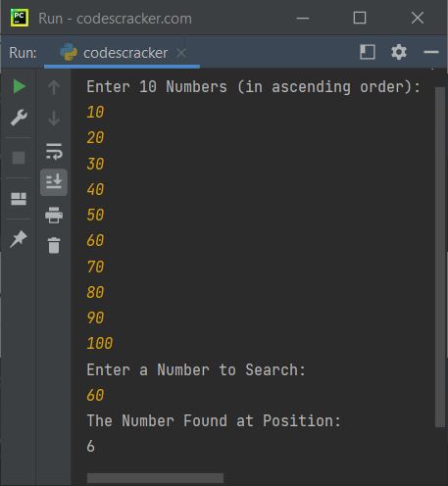Screen dimensions: 448x486
Task: Click the result value 6
Action: tap(90, 446)
